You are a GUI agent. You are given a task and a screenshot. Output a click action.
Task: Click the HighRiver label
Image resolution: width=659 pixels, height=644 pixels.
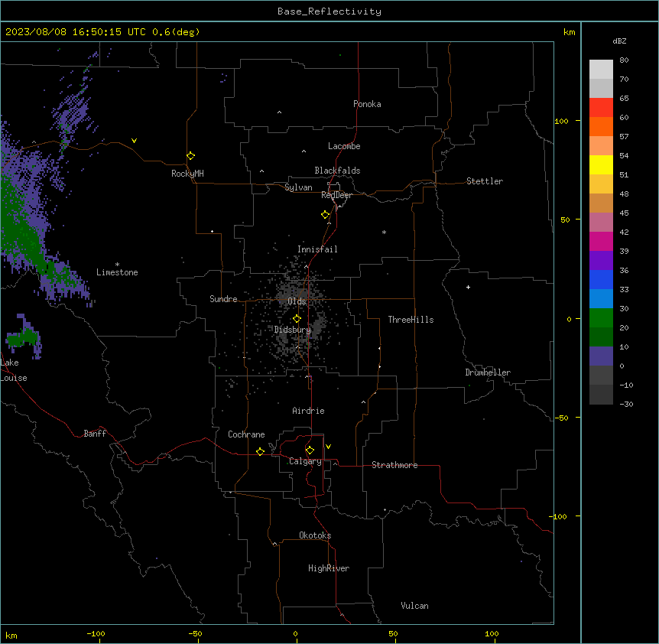coord(329,568)
